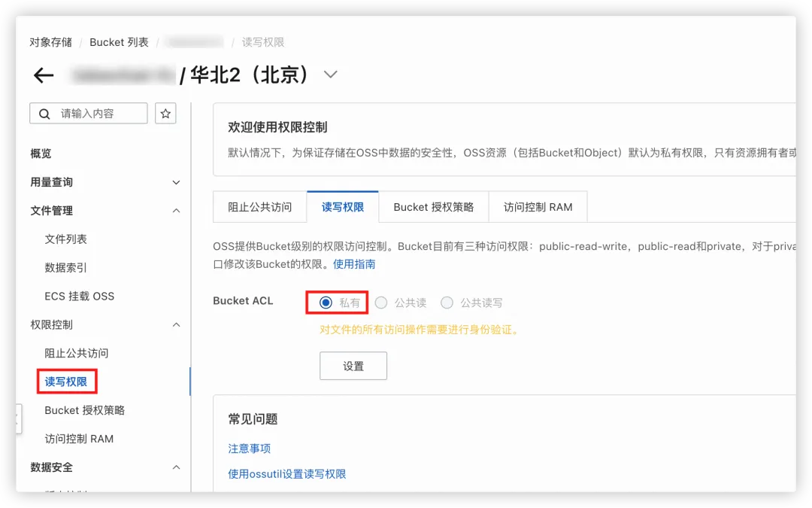Screen dimensions: 812x508
Task: Click the 常见问题 heading
Action: point(253,419)
